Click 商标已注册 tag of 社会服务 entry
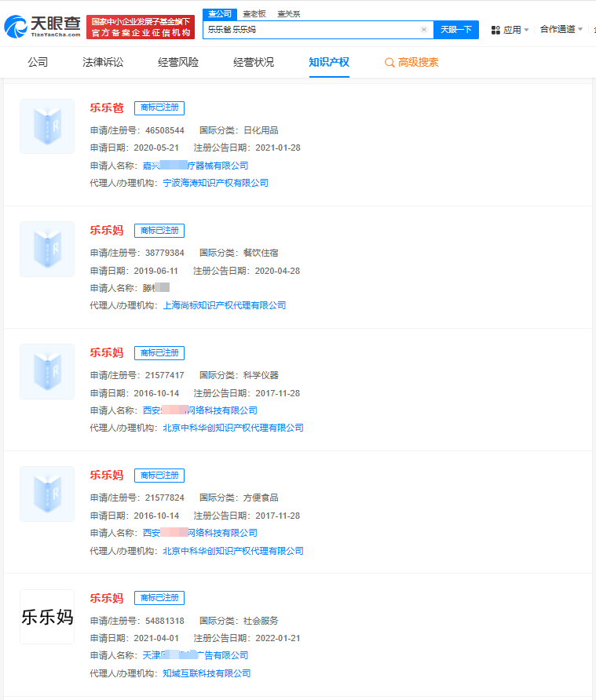Screen dimensions: 596x700 (159, 598)
